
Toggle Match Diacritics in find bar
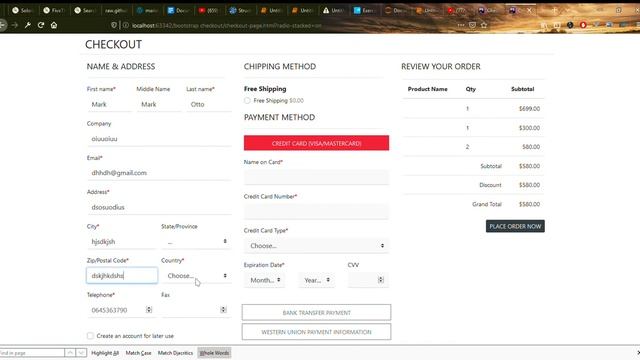click(175, 353)
